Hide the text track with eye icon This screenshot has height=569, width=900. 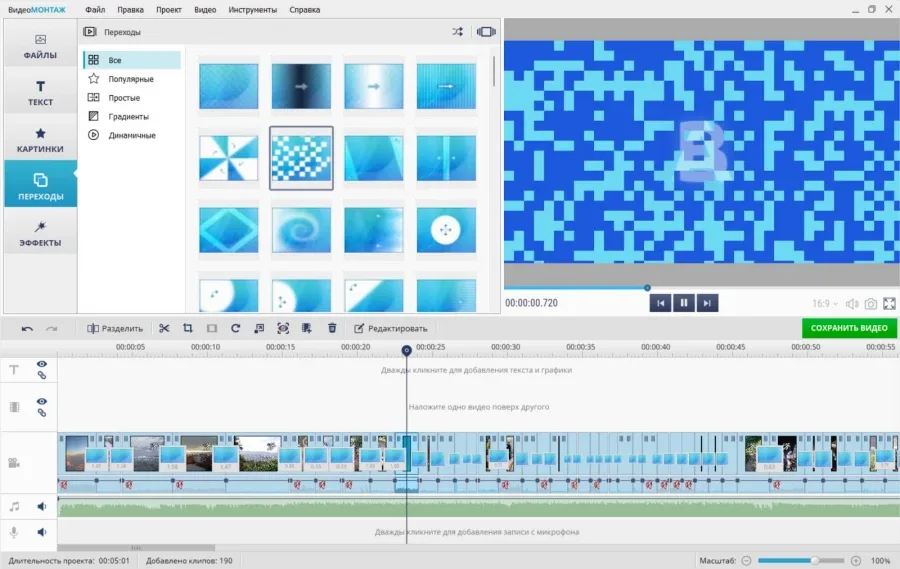point(42,365)
